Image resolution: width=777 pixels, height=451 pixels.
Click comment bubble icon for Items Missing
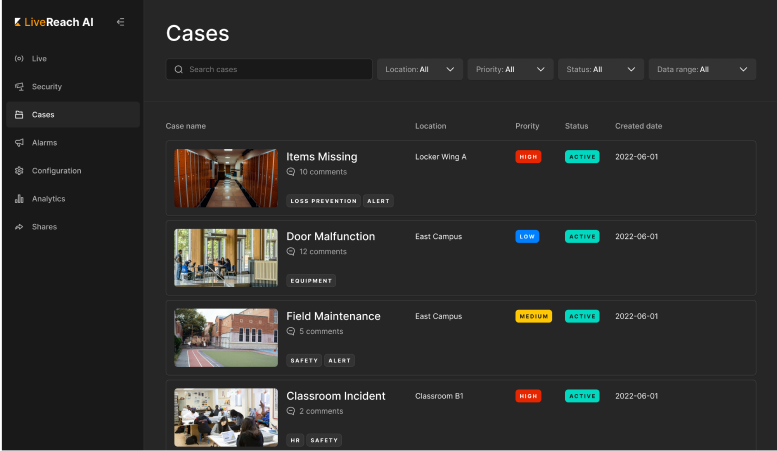point(291,172)
